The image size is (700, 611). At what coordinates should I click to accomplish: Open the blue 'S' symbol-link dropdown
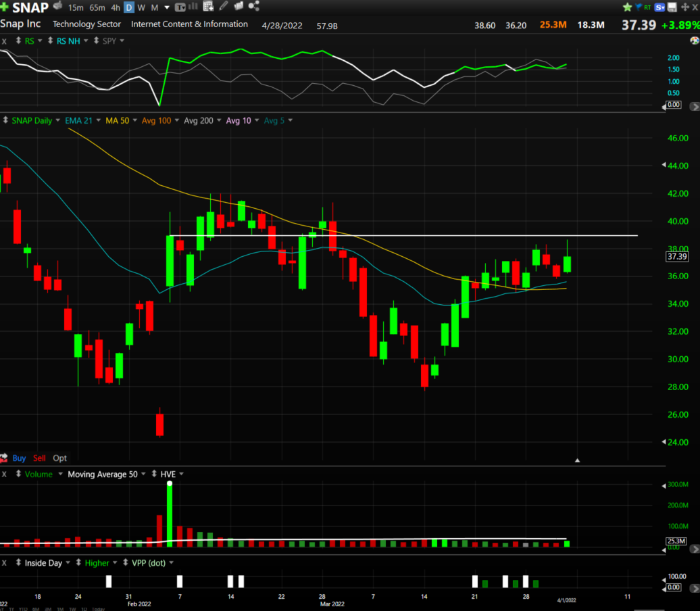tap(660, 7)
